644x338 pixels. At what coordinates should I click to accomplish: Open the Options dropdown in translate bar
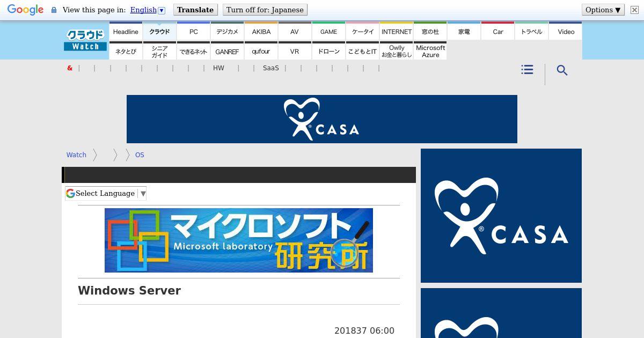click(603, 10)
